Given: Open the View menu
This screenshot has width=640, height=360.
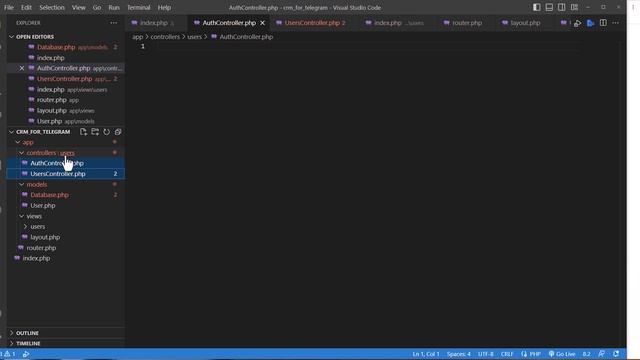Looking at the screenshot, I should click(79, 7).
